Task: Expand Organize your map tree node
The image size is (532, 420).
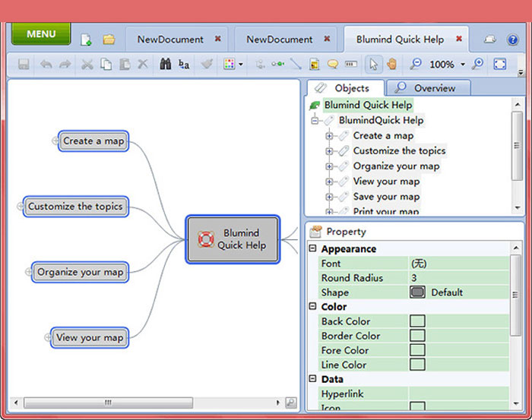Action: click(x=329, y=166)
